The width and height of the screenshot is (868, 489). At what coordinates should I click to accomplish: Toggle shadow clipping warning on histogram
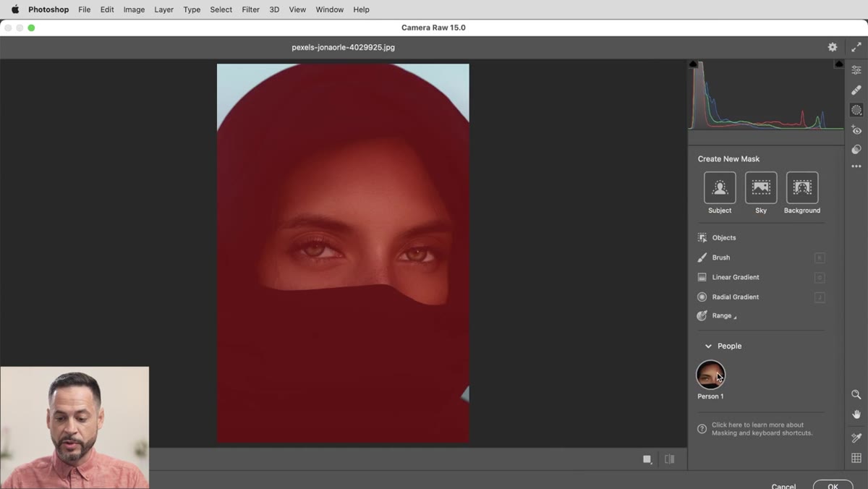(694, 64)
